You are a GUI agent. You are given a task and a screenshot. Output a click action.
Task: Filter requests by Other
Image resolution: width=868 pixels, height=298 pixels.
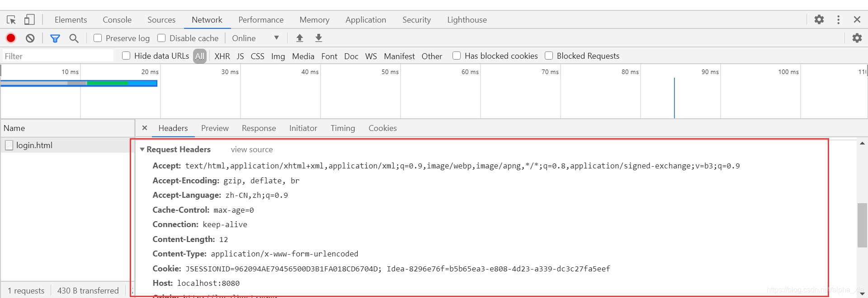(432, 56)
